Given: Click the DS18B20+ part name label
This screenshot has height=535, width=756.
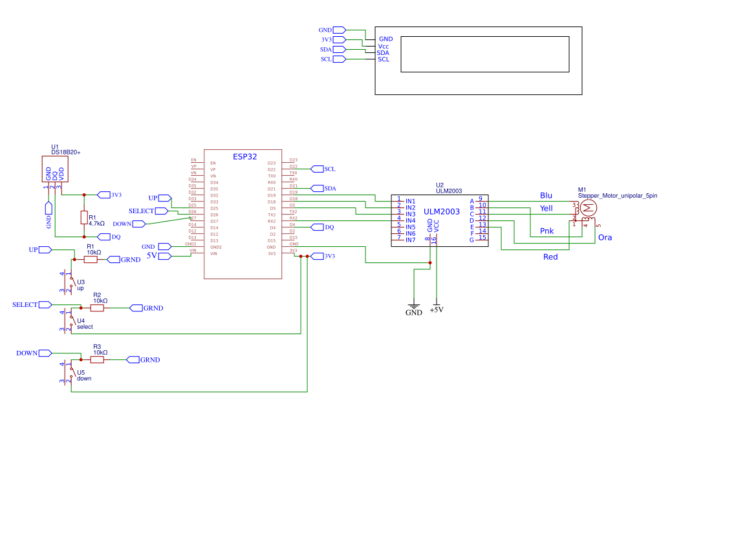Looking at the screenshot, I should [65, 152].
